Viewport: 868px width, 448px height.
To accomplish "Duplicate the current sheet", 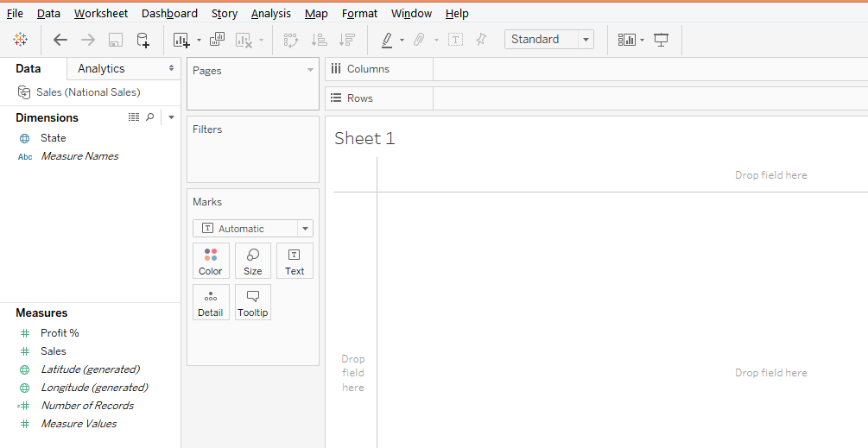I will (x=217, y=39).
